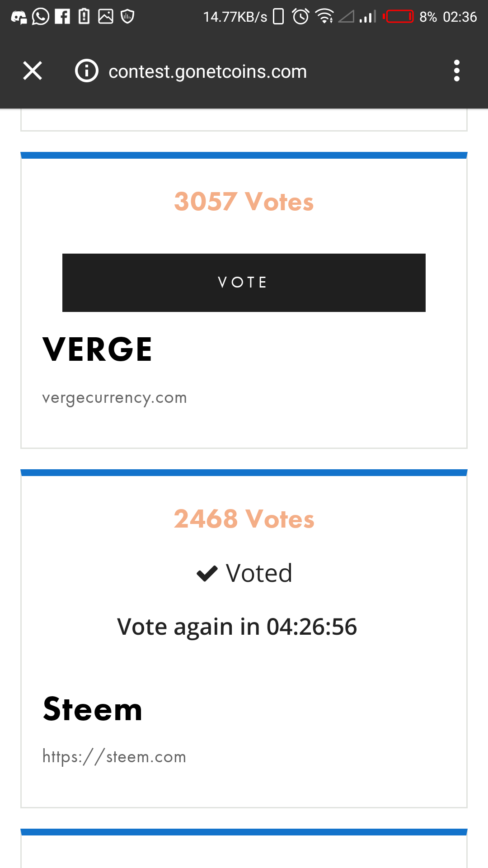This screenshot has width=488, height=868.
Task: Open site information icon
Action: click(86, 71)
